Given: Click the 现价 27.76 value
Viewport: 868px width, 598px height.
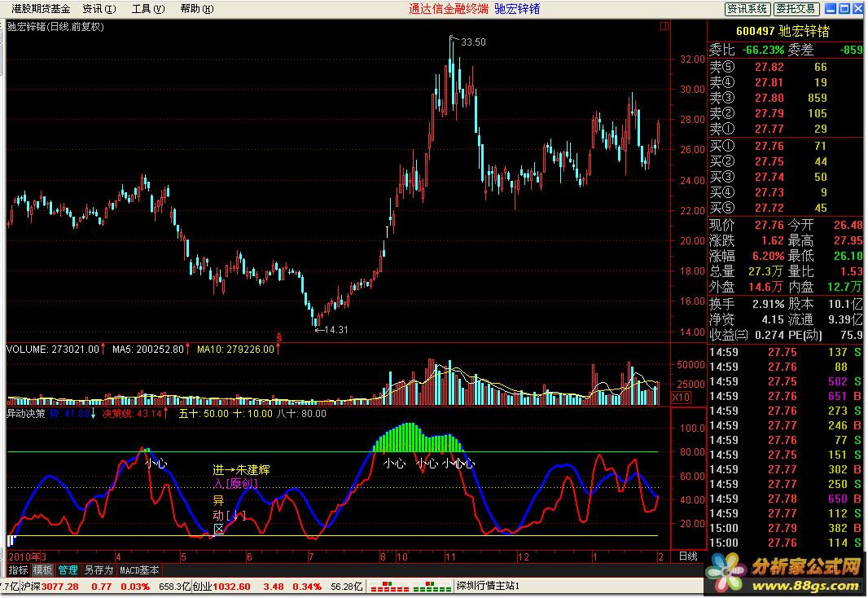Looking at the screenshot, I should click(769, 226).
